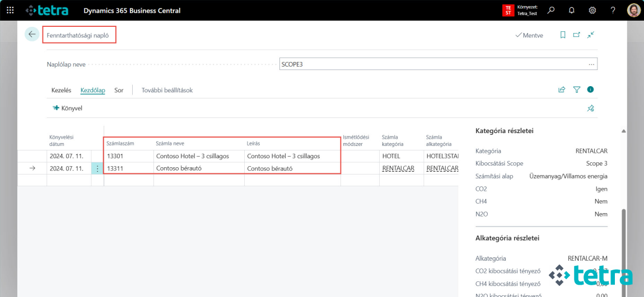Open the app launcher waffle menu

point(10,11)
